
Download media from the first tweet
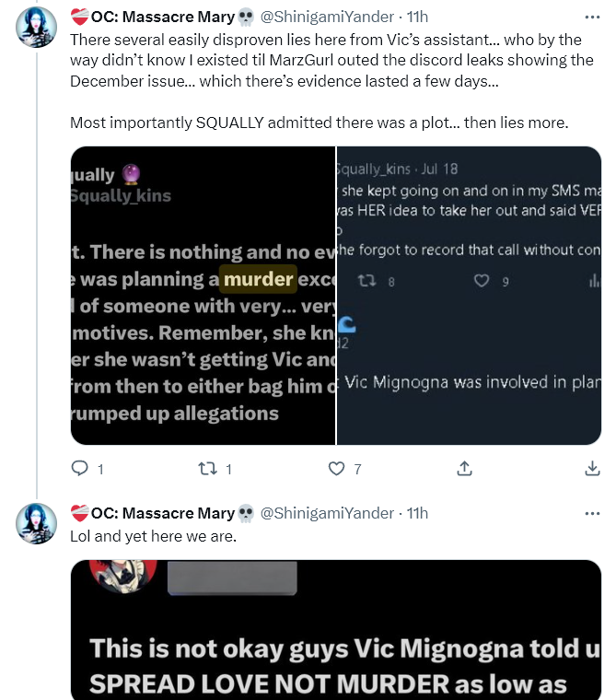592,469
